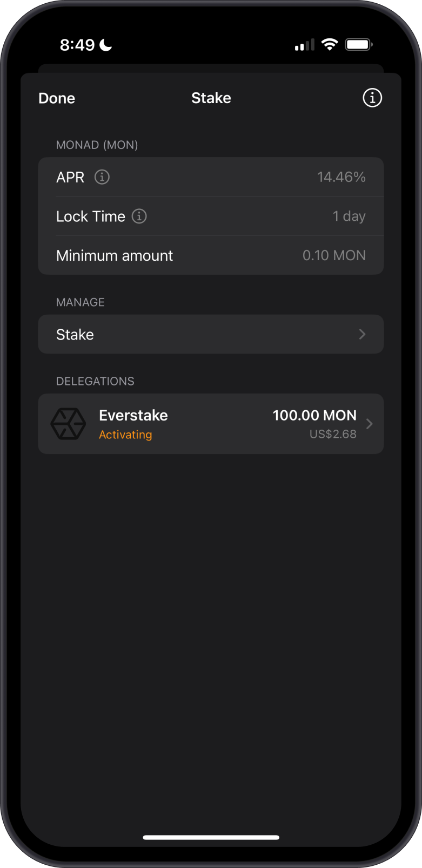The height and width of the screenshot is (868, 422).
Task: Tap the 100.00 MON delegated amount
Action: tap(314, 415)
